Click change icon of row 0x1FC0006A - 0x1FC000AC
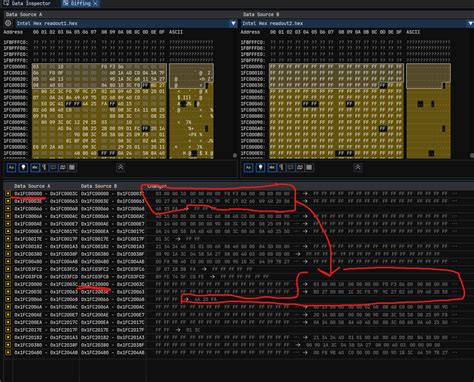This screenshot has width=474, height=382. click(x=8, y=216)
